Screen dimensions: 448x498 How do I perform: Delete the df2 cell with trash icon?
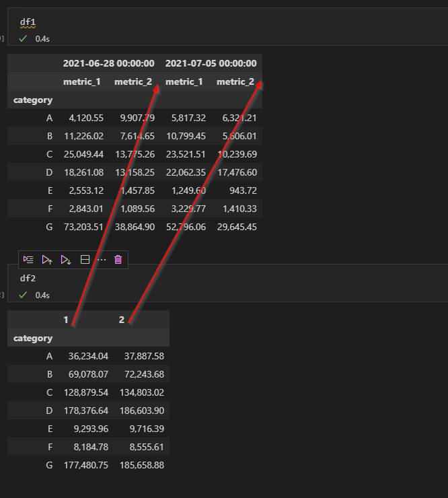click(x=118, y=260)
